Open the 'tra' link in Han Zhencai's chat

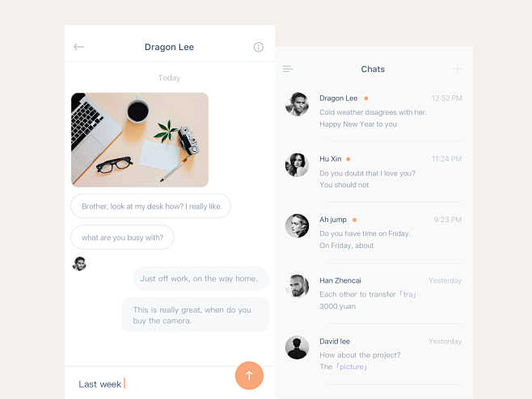[407, 294]
